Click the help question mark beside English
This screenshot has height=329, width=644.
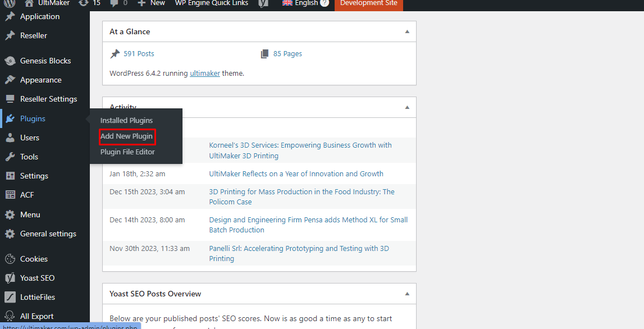click(325, 3)
